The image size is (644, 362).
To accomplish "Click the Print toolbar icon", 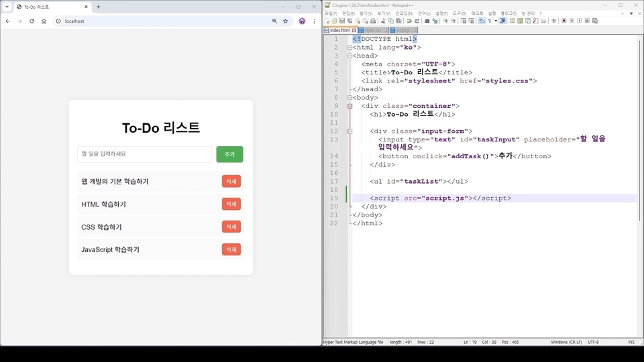I will point(373,21).
